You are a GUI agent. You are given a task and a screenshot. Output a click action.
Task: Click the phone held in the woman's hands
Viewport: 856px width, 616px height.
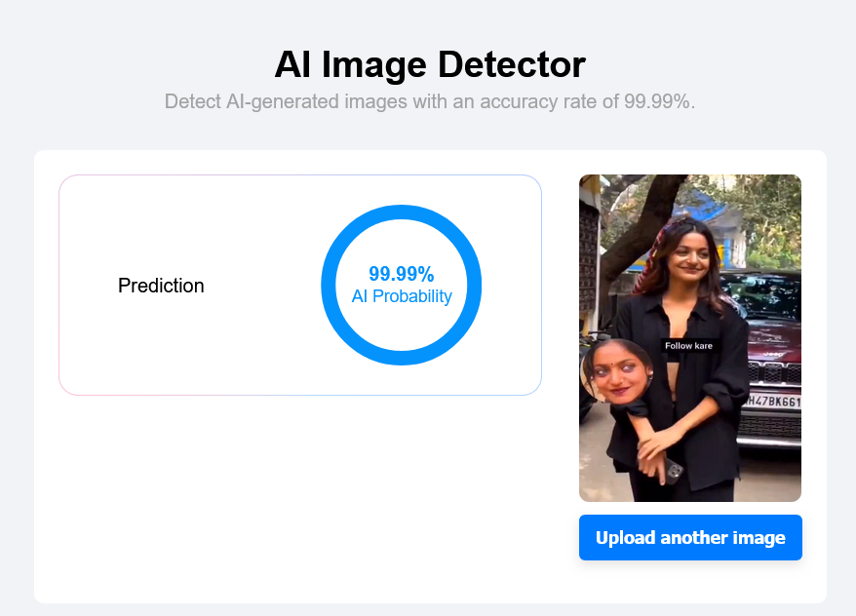click(x=672, y=470)
